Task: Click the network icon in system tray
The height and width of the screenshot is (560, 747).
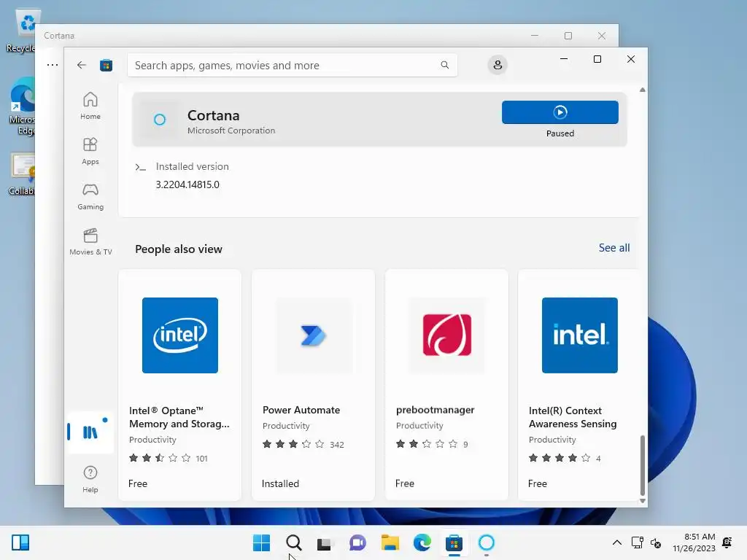Action: [x=637, y=542]
